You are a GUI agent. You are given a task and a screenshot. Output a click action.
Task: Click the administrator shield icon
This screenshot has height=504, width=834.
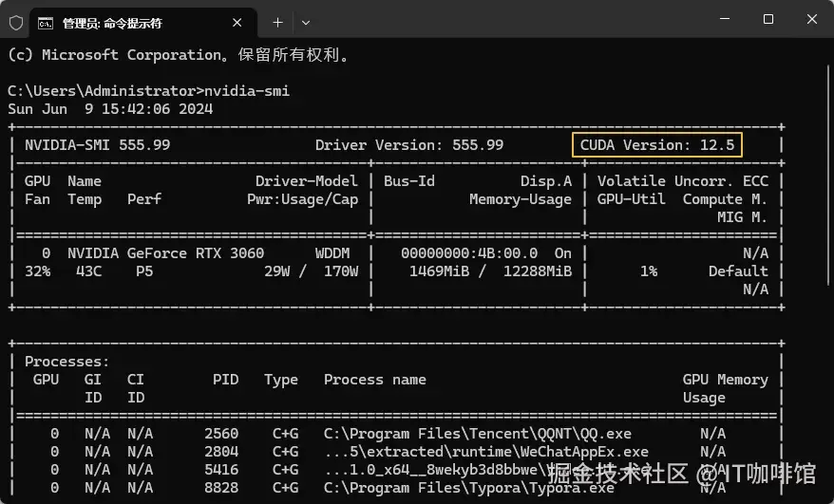16,22
